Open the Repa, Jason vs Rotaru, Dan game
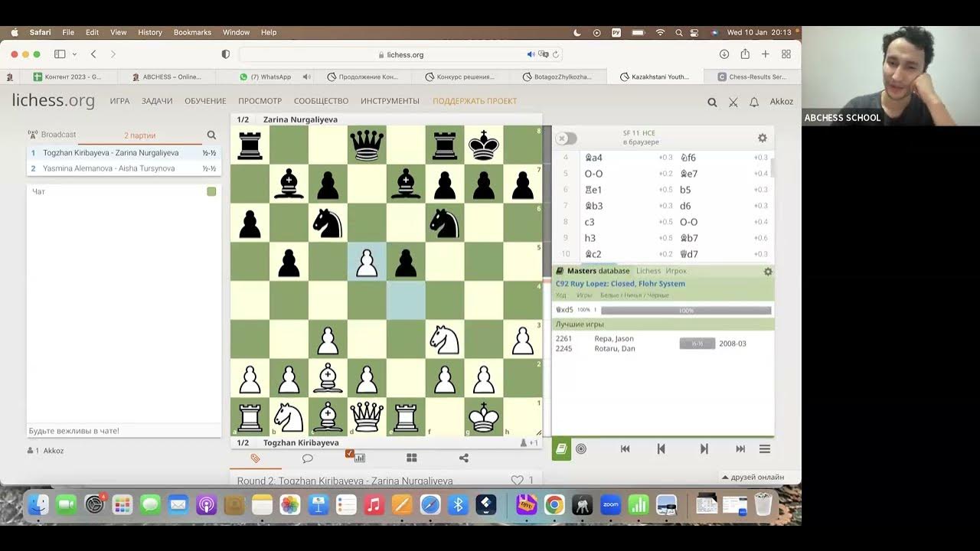 [663, 344]
